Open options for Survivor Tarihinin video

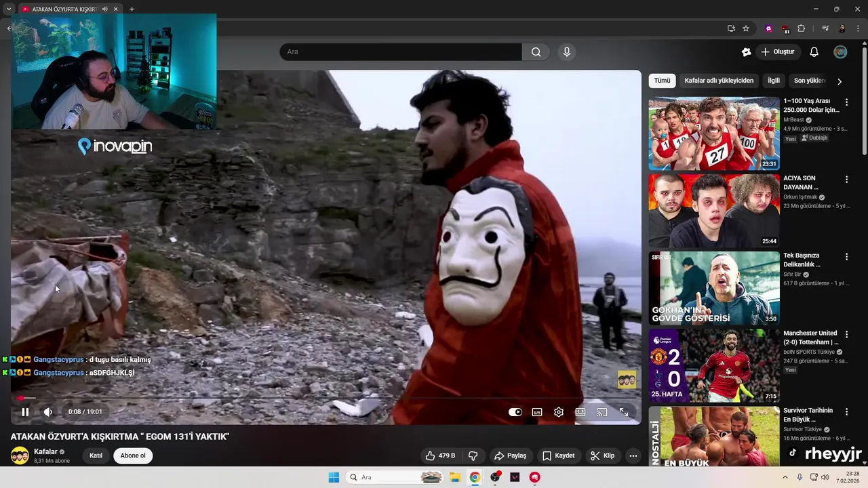(846, 411)
